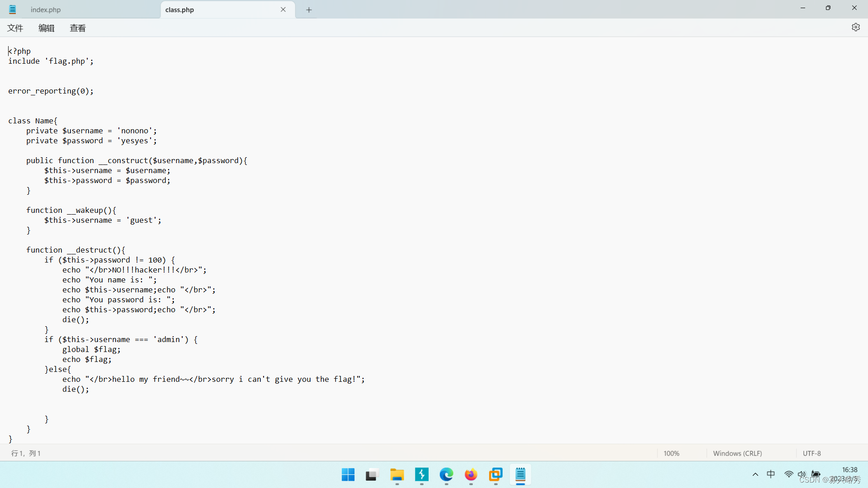The width and height of the screenshot is (868, 488).
Task: Open Wi-Fi network settings in tray
Action: pyautogui.click(x=789, y=474)
